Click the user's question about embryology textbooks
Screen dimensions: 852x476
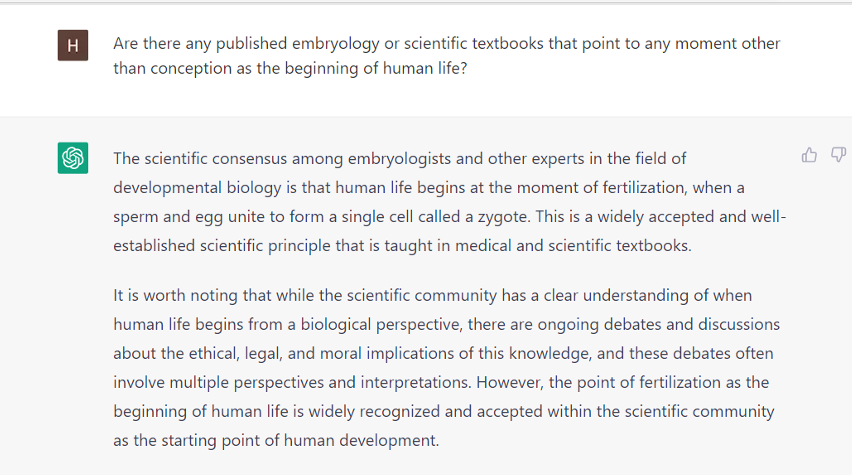pos(446,56)
